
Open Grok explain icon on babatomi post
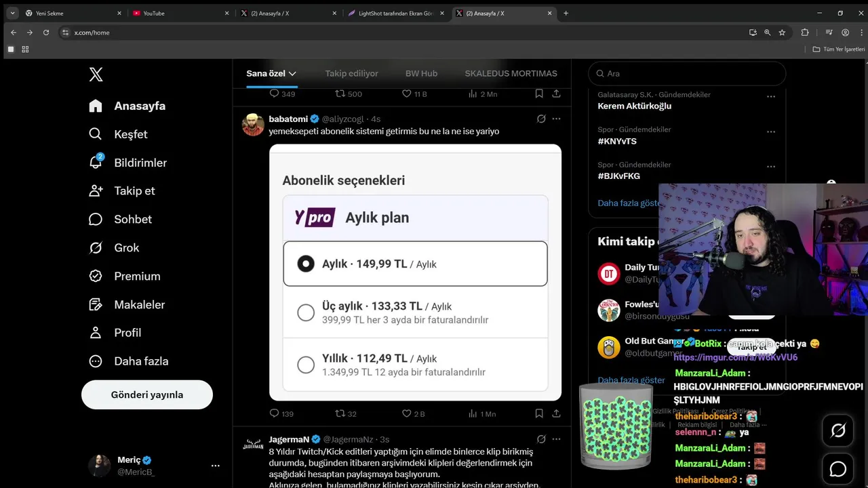(x=541, y=119)
